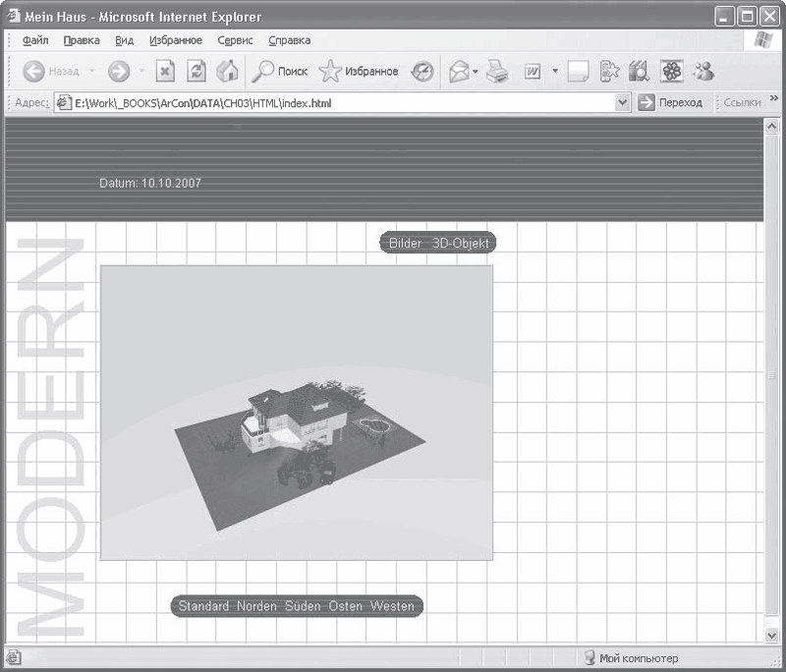Select the Osten view link
The height and width of the screenshot is (672, 786).
(346, 606)
